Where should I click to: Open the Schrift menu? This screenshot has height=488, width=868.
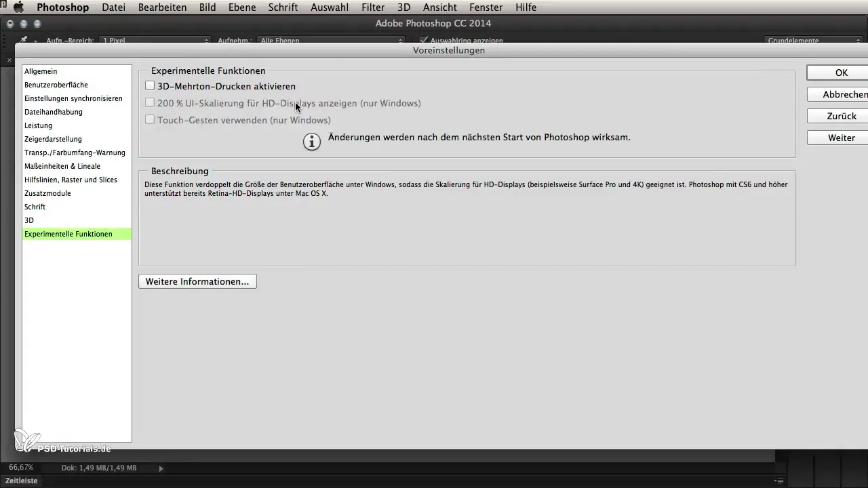point(283,7)
